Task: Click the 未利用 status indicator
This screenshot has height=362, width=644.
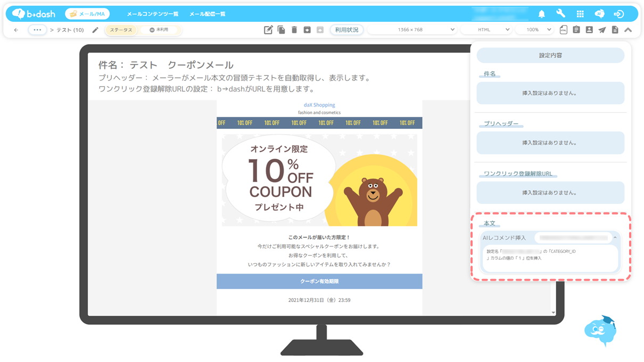Action: (x=159, y=30)
